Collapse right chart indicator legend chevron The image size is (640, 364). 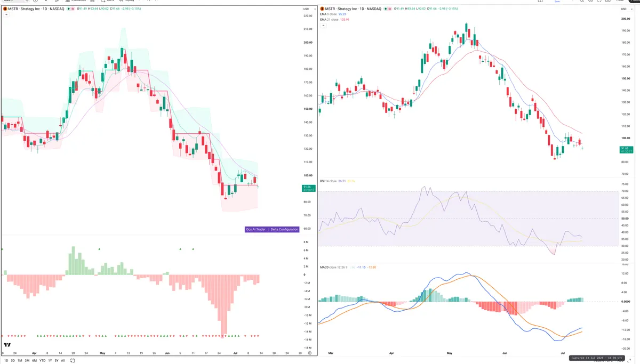pos(322,25)
